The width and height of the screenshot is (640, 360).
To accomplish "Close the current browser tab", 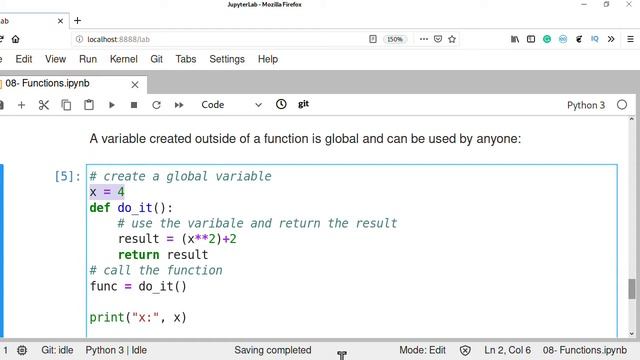I will [x=60, y=21].
